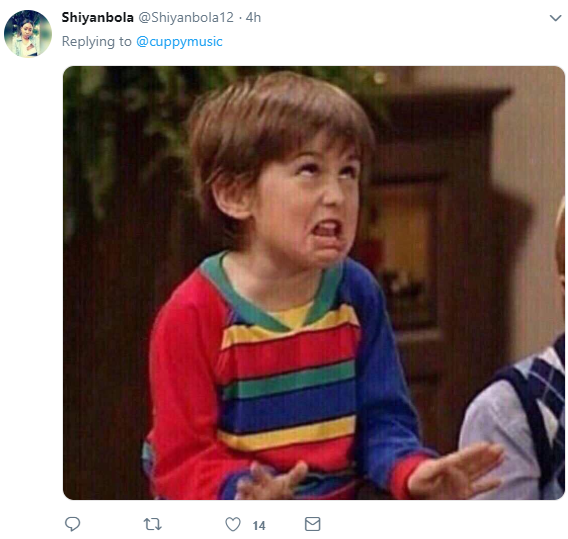Click the reply speech bubble icon
Image resolution: width=568 pixels, height=539 pixels.
tap(72, 524)
